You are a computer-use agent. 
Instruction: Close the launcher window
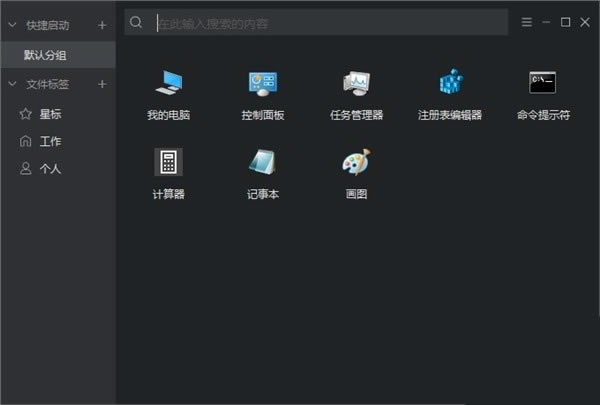click(x=585, y=22)
